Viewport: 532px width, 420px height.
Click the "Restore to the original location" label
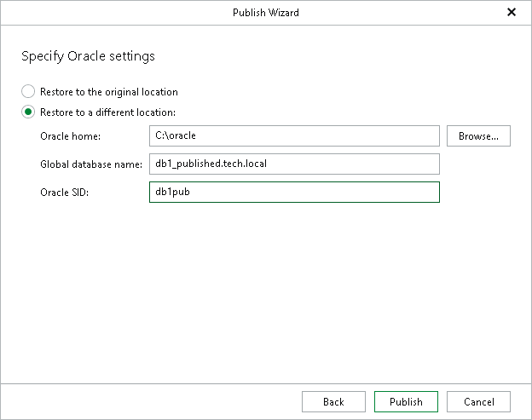point(108,91)
